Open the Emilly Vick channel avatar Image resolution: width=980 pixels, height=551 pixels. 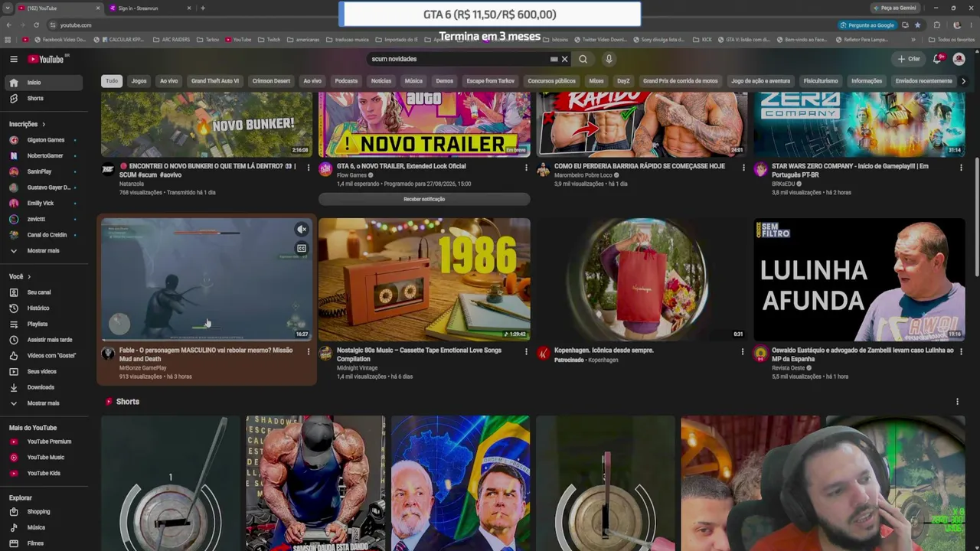(14, 204)
